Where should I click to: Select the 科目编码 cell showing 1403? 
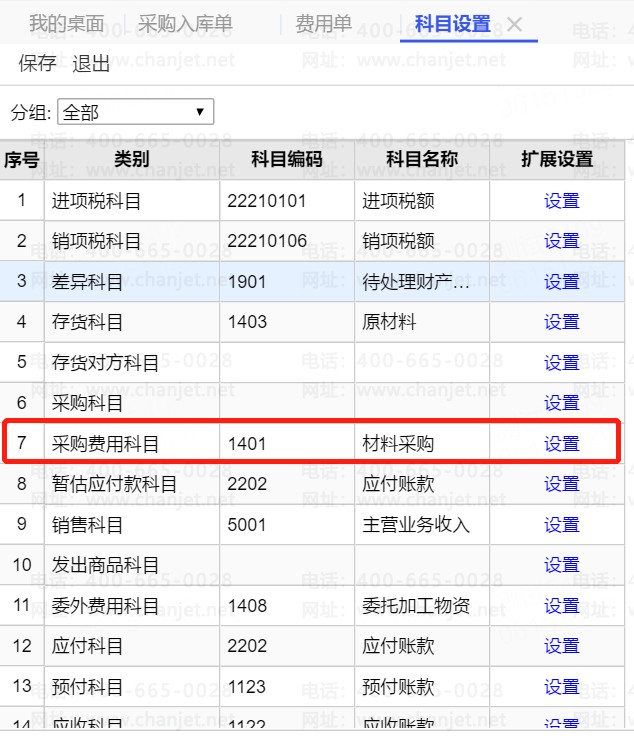click(287, 322)
